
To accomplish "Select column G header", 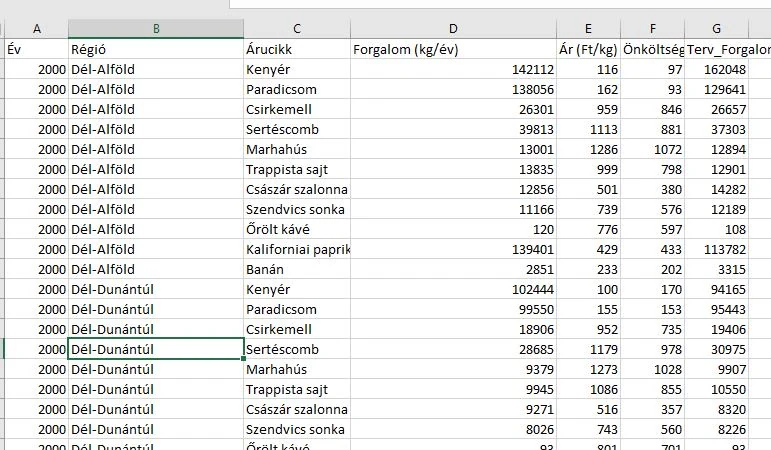I will click(716, 29).
